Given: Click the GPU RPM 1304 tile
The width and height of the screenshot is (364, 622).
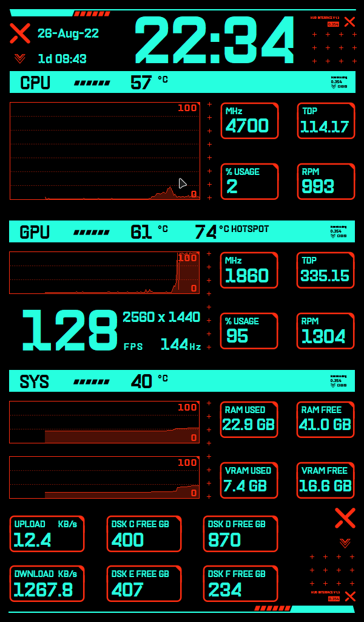Looking at the screenshot, I should [325, 331].
